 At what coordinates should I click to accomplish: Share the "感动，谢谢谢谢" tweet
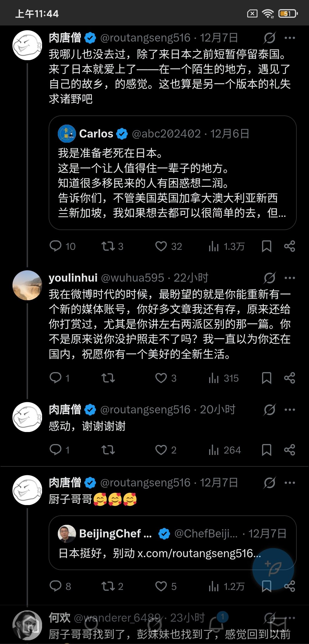tap(290, 450)
